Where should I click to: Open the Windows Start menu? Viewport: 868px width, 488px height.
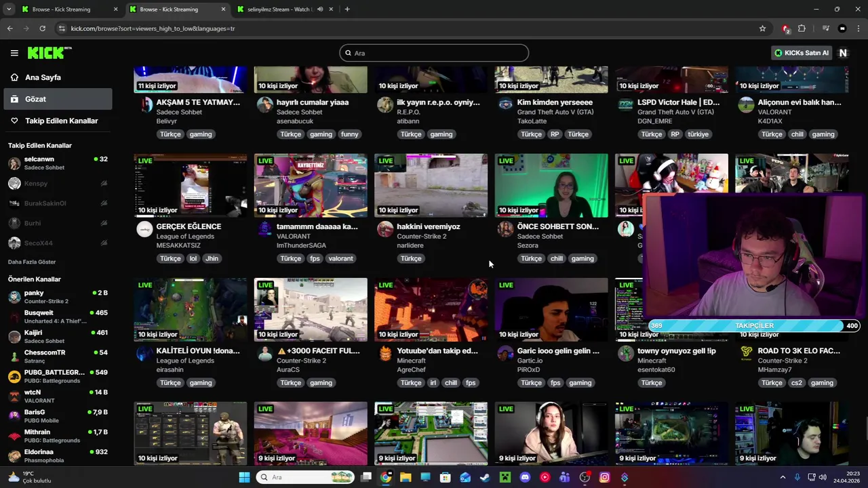[244, 477]
